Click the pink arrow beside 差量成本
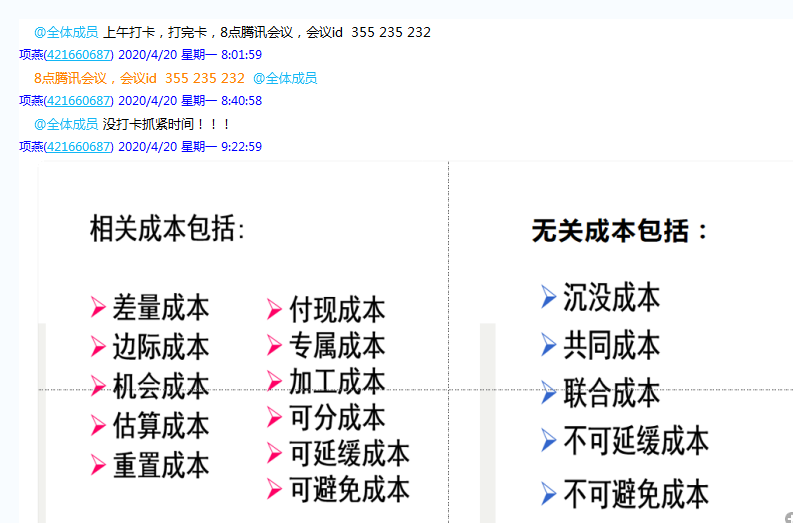Viewport: 793px width, 523px height. click(98, 307)
